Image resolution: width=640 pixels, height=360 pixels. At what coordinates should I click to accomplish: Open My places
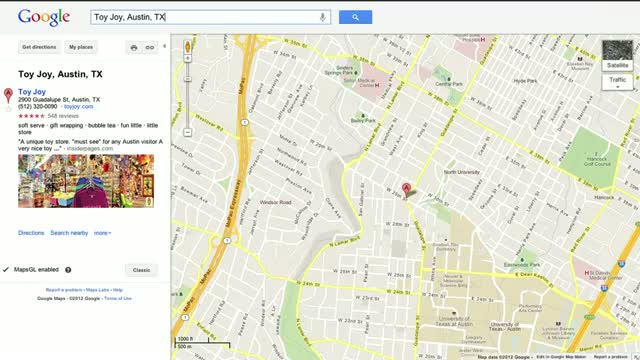(81, 47)
